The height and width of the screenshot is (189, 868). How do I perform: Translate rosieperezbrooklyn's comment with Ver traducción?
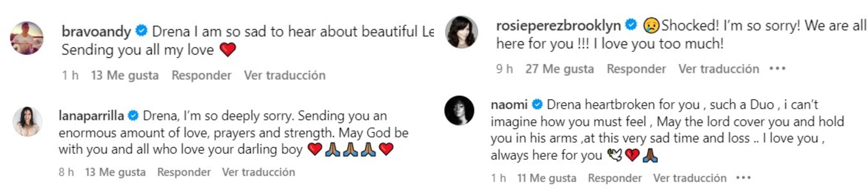point(719,69)
